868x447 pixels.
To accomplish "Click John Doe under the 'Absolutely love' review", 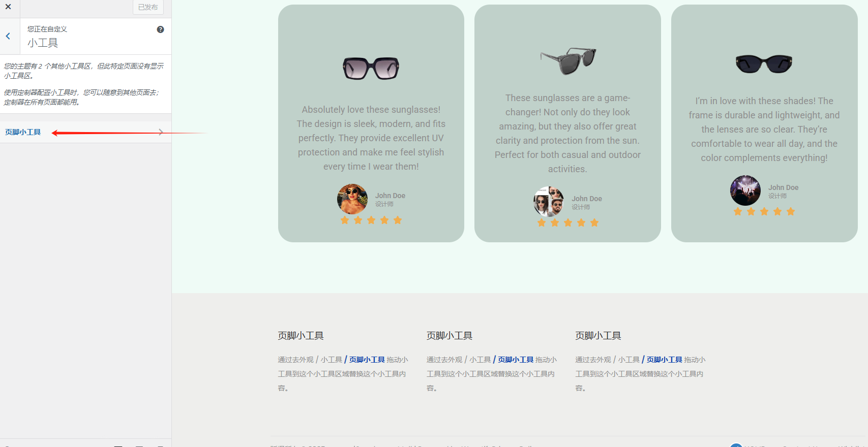I will pyautogui.click(x=390, y=196).
